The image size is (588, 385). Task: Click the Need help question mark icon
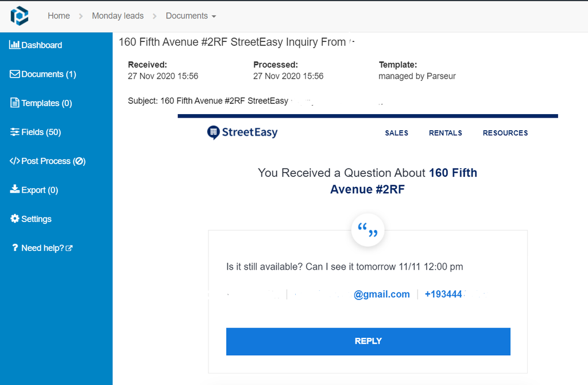(16, 248)
